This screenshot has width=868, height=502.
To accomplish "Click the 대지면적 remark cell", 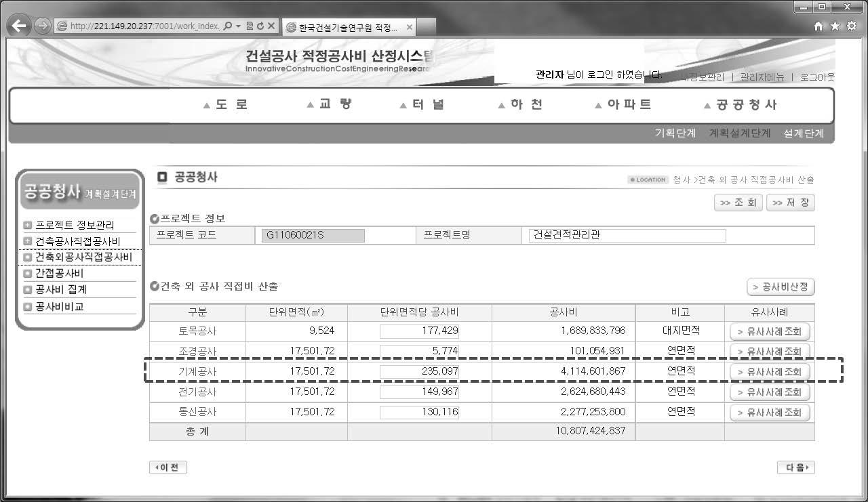I will click(680, 331).
